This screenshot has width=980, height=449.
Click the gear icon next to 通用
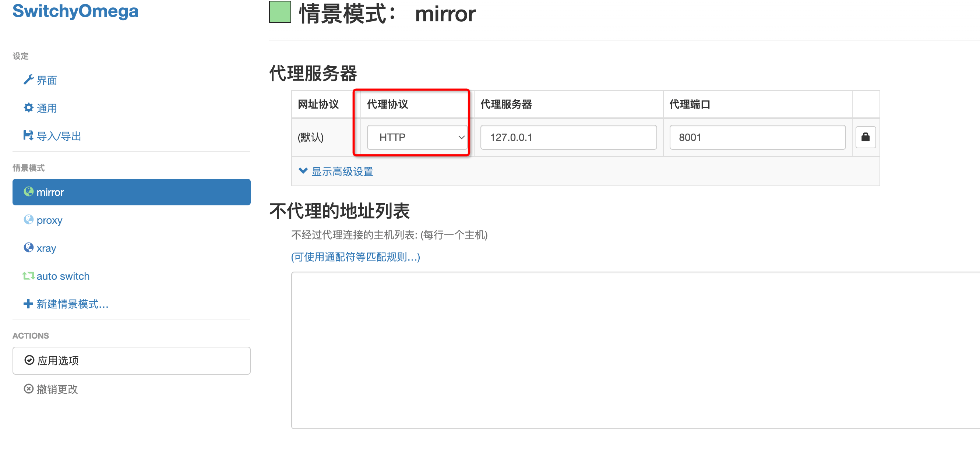[28, 108]
